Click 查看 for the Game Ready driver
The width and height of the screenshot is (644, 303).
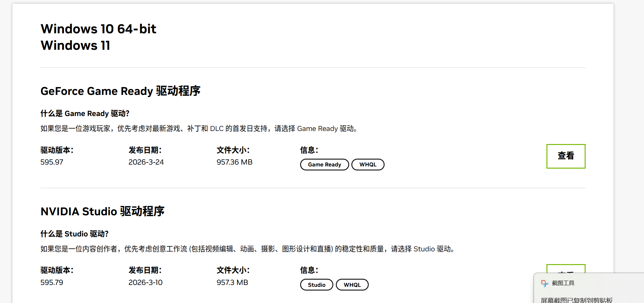pos(566,156)
